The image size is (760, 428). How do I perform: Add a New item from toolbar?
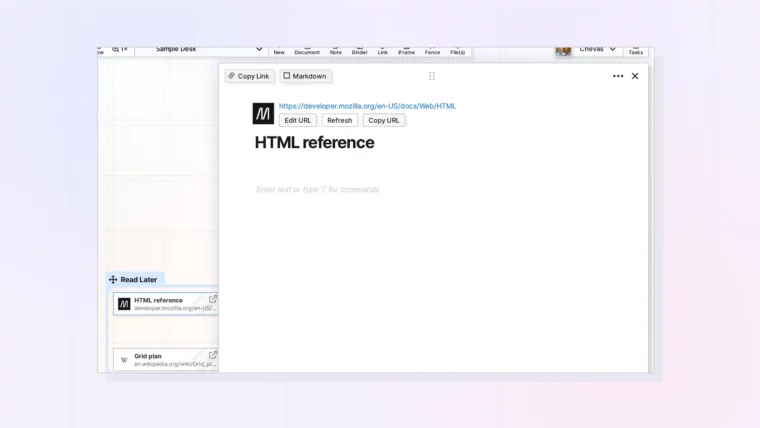pos(279,50)
